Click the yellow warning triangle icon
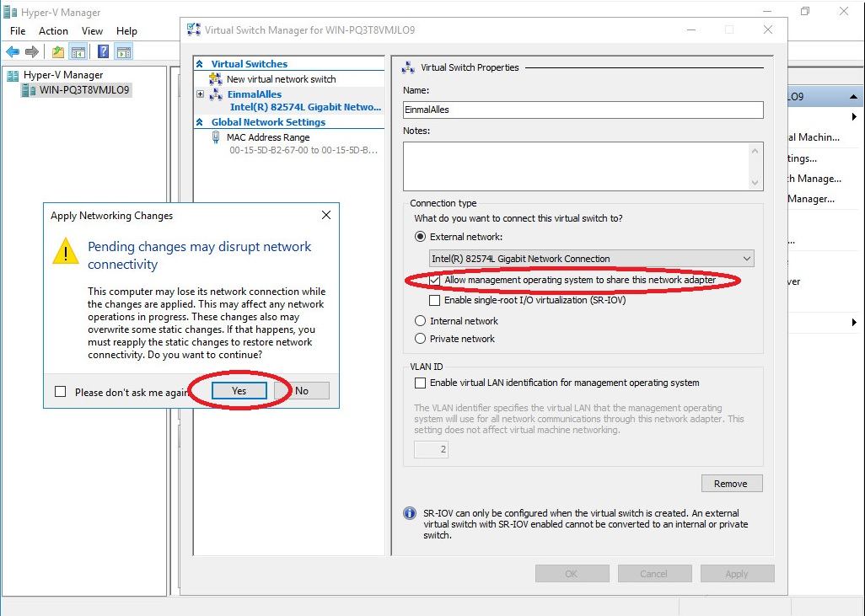 (x=66, y=251)
